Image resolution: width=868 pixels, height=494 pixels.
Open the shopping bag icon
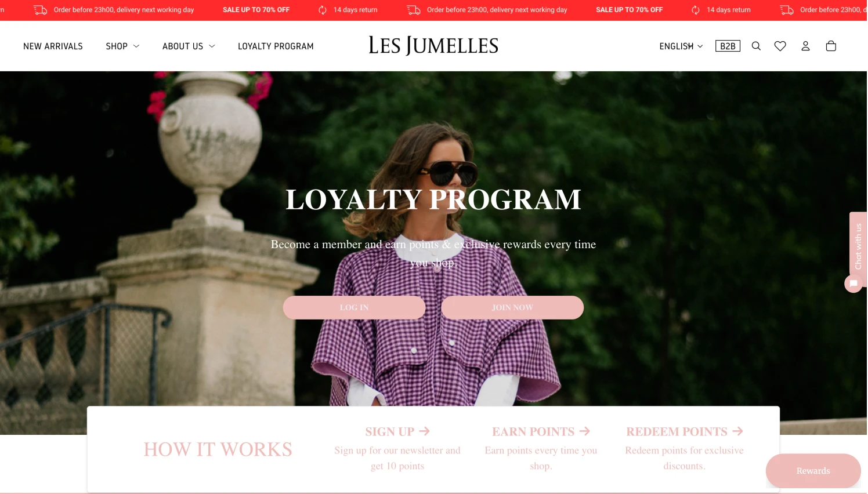click(x=832, y=46)
